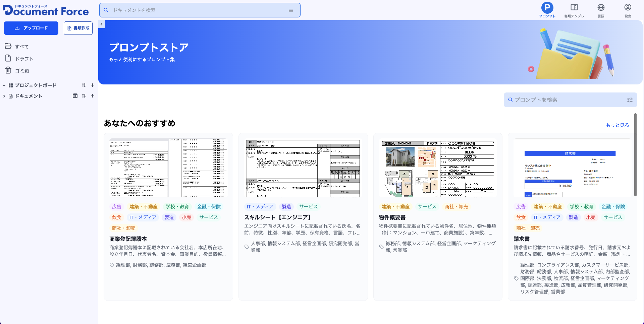Click the 物件概要書 title
This screenshot has height=324, width=644.
tap(392, 217)
